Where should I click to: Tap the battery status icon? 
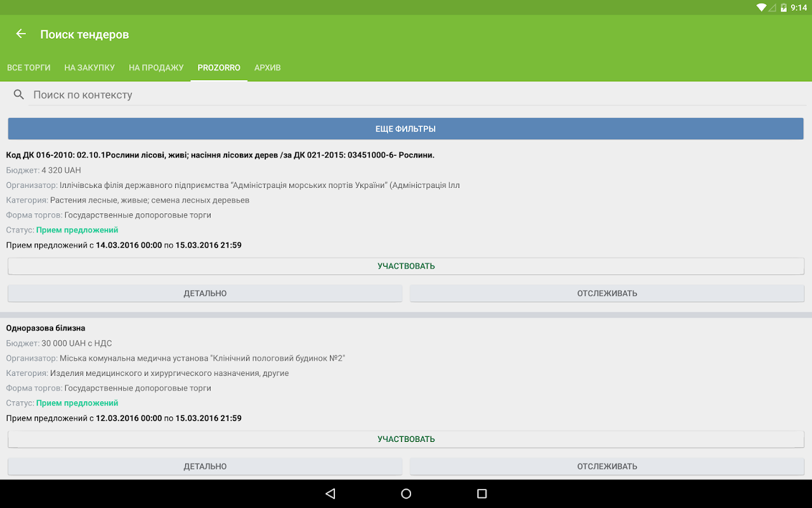[x=783, y=8]
